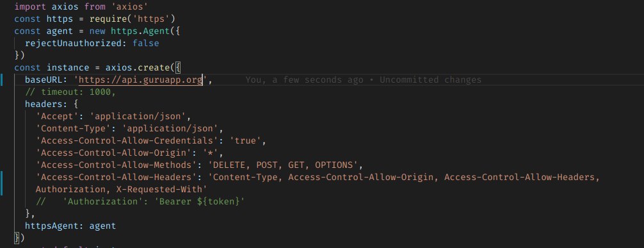The height and width of the screenshot is (248, 644).
Task: Click the 'true' value of Allow-Credentials
Action: pyautogui.click(x=245, y=140)
